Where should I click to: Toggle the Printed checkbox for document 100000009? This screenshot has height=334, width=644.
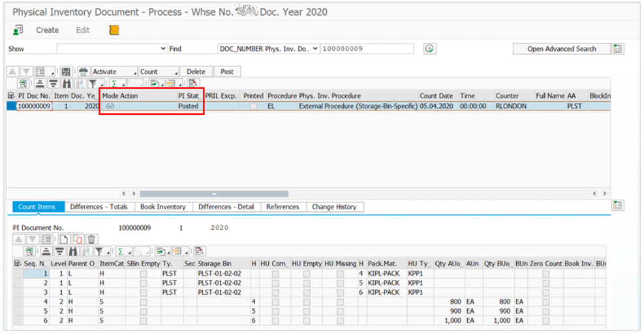click(x=253, y=106)
